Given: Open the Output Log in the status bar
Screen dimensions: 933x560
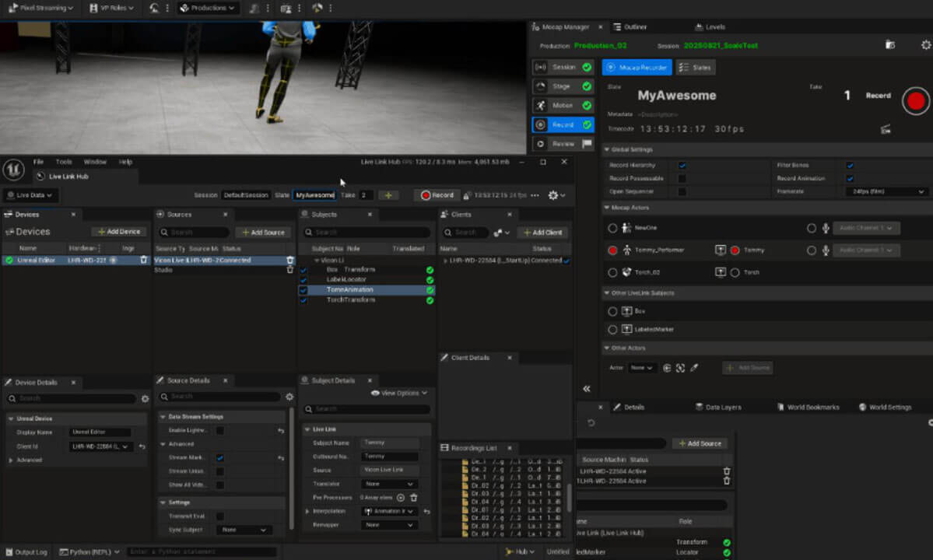Looking at the screenshot, I should click(x=26, y=551).
